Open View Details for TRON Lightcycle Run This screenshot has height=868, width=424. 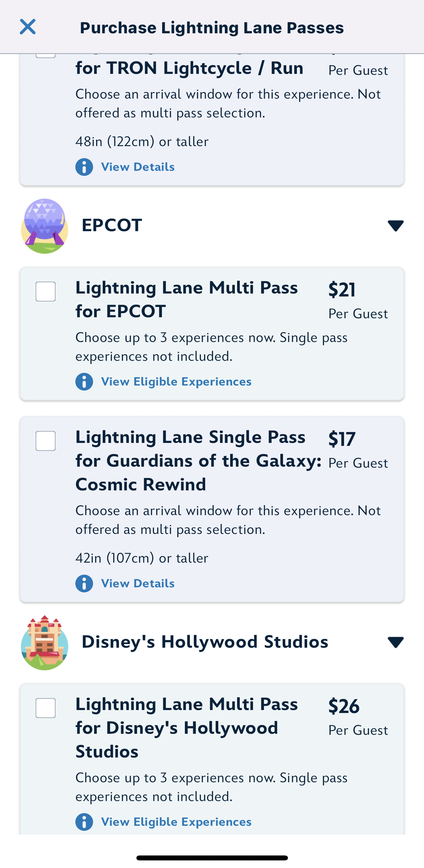(138, 167)
